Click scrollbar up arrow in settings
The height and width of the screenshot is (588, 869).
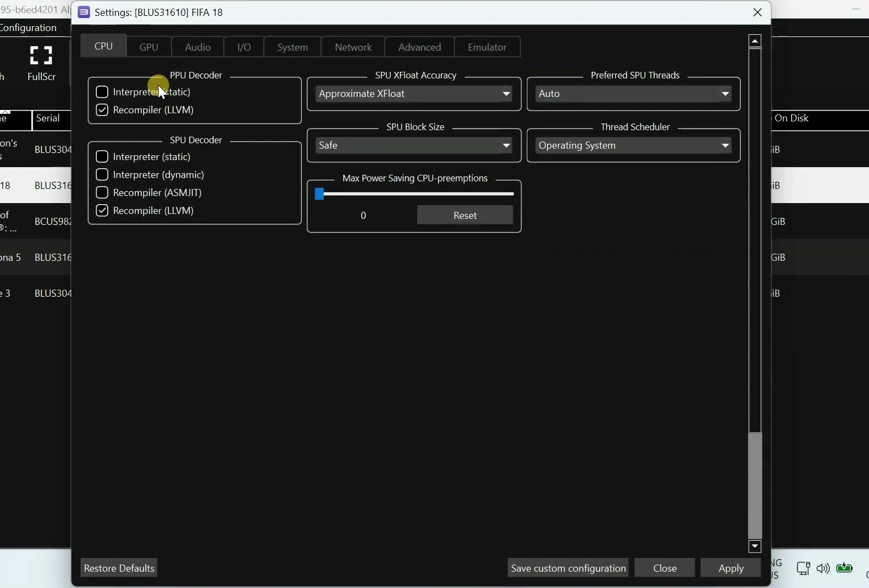(755, 41)
